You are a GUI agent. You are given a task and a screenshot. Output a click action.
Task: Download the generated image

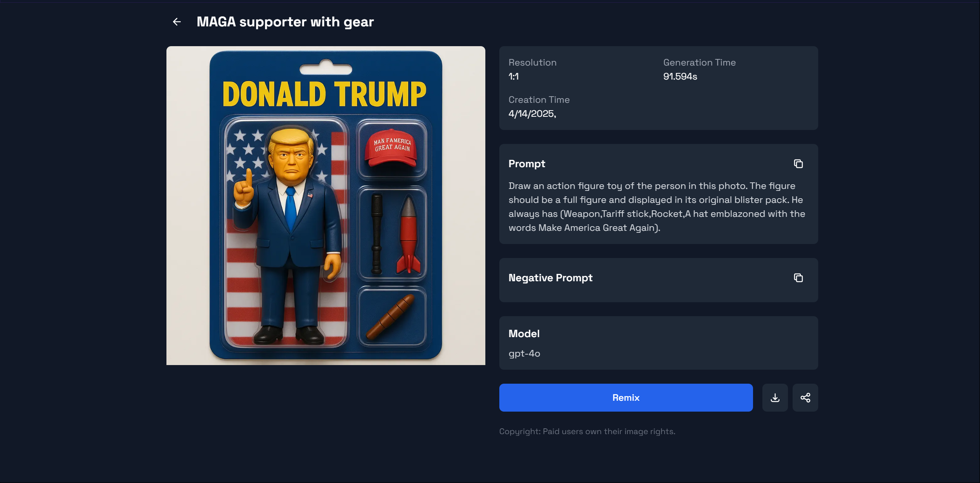[x=775, y=398]
